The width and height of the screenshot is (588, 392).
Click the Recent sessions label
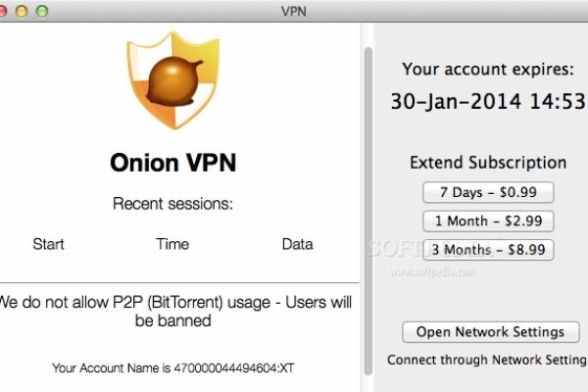tap(172, 204)
